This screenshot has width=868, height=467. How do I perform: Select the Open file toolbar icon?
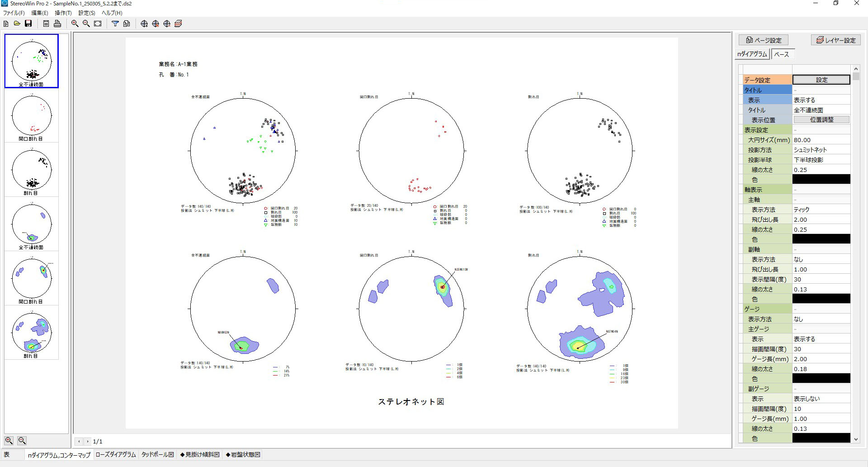17,23
